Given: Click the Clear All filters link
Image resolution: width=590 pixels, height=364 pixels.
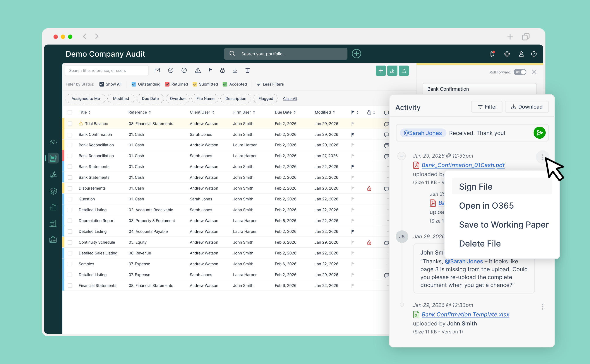Looking at the screenshot, I should point(290,99).
